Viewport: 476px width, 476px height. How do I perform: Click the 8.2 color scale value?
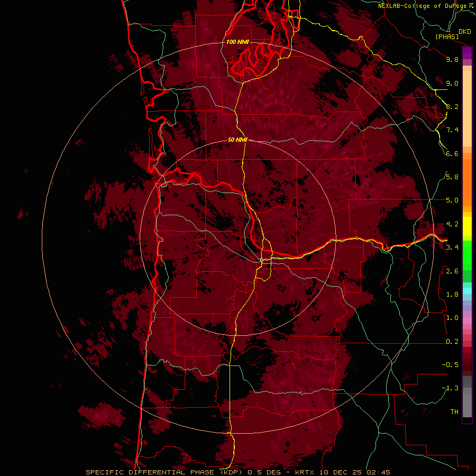point(452,106)
